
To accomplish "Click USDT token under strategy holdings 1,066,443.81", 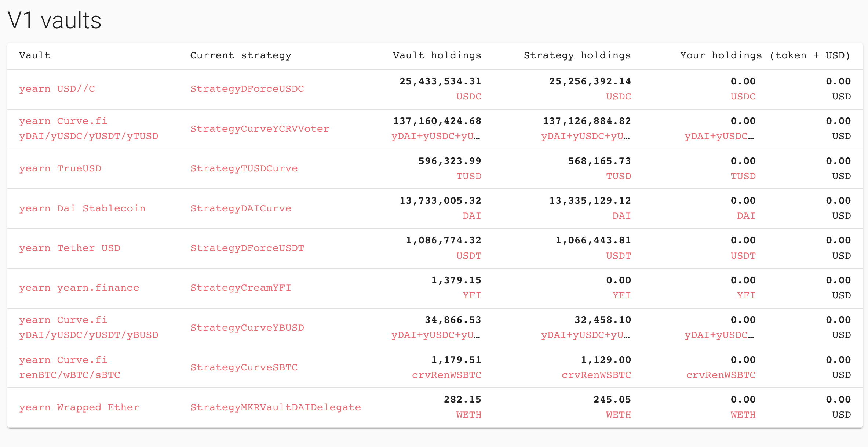I will point(619,256).
